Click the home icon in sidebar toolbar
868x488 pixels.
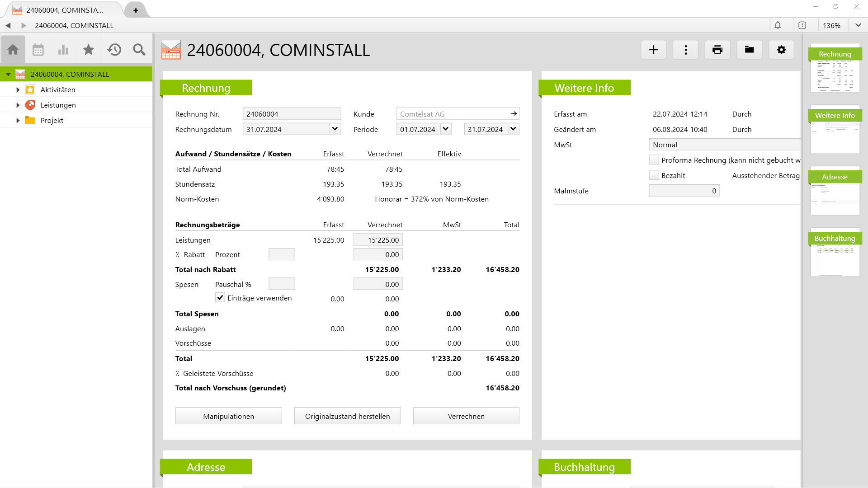tap(13, 50)
